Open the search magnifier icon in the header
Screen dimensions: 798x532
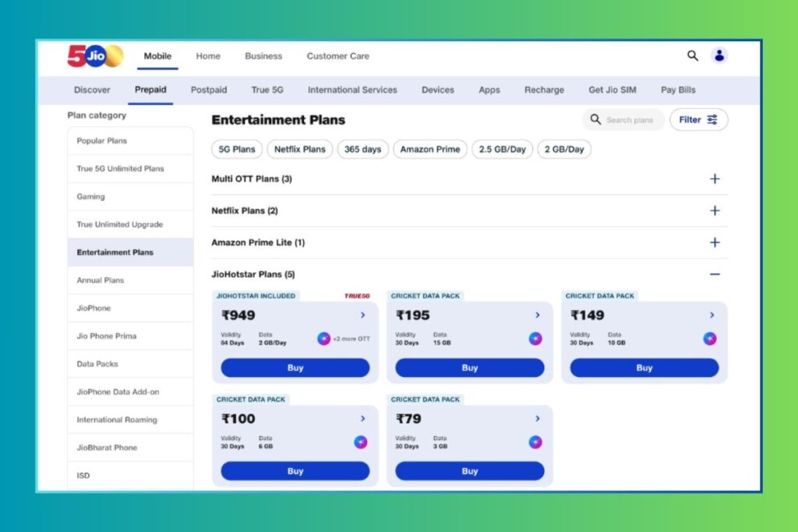pos(692,55)
